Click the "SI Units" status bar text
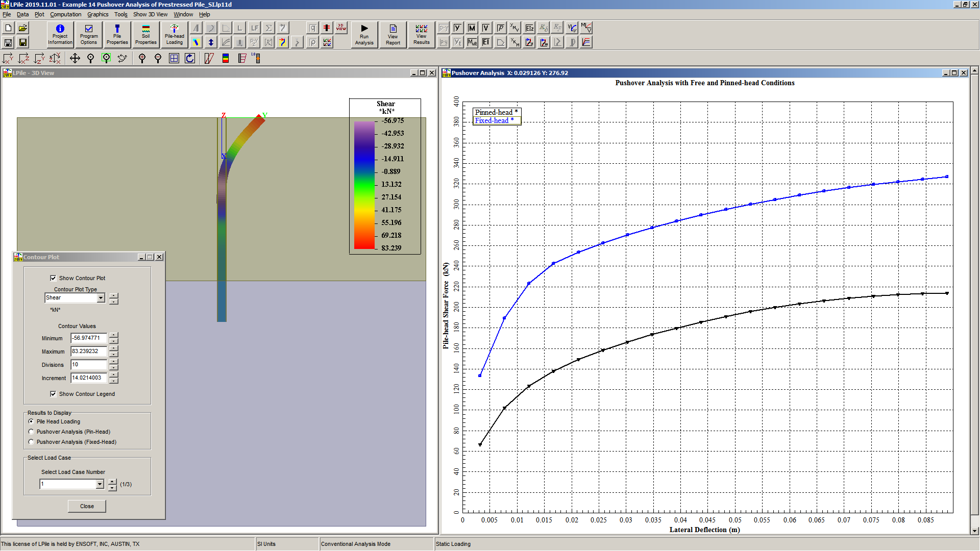Image resolution: width=980 pixels, height=551 pixels. [x=266, y=544]
